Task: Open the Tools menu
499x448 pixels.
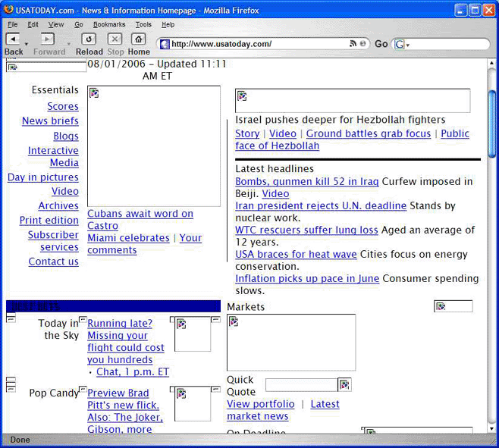Action: 143,24
